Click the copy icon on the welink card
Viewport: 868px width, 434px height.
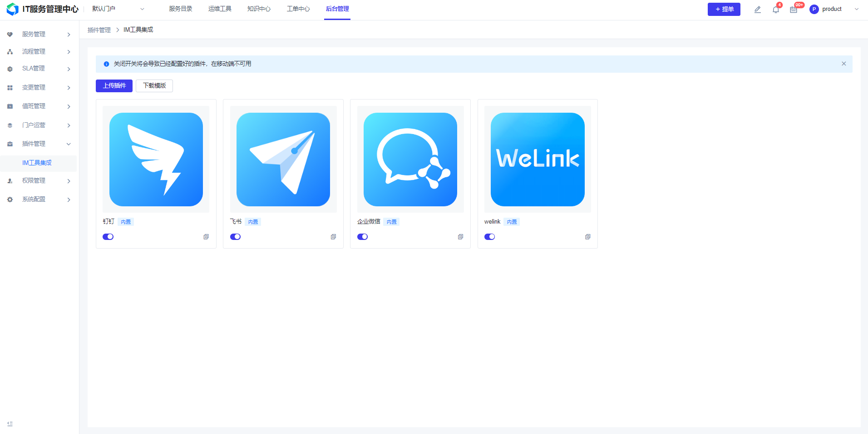click(x=587, y=237)
